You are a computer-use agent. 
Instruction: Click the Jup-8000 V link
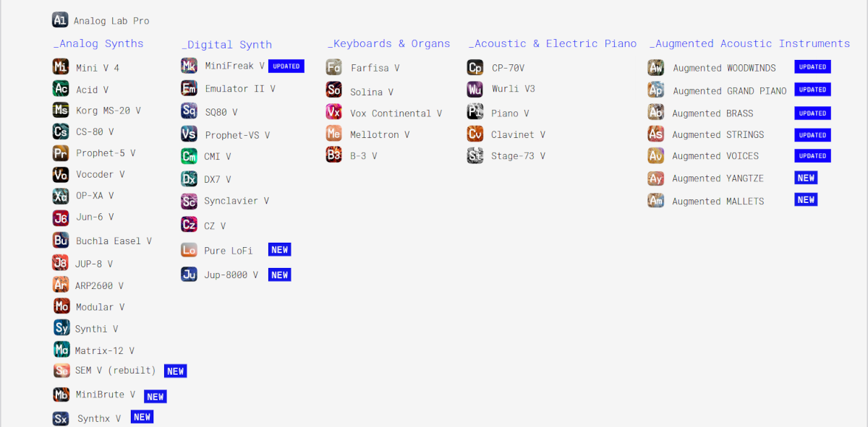click(231, 275)
